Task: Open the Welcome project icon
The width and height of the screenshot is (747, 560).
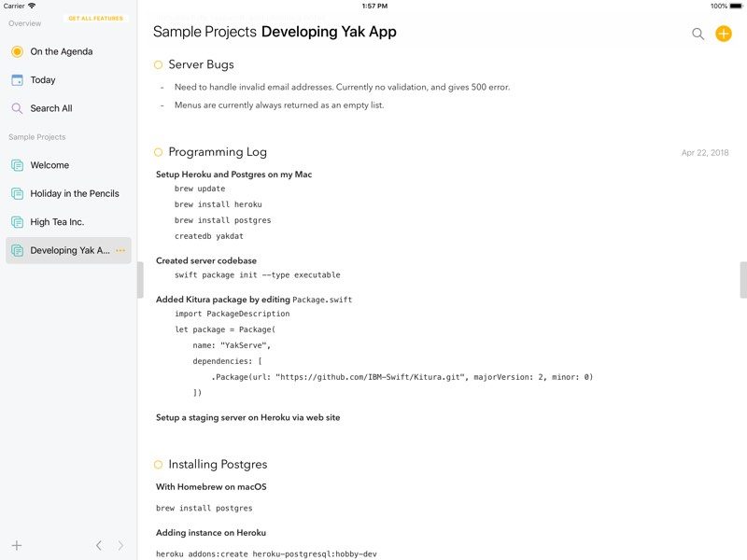Action: click(x=17, y=165)
